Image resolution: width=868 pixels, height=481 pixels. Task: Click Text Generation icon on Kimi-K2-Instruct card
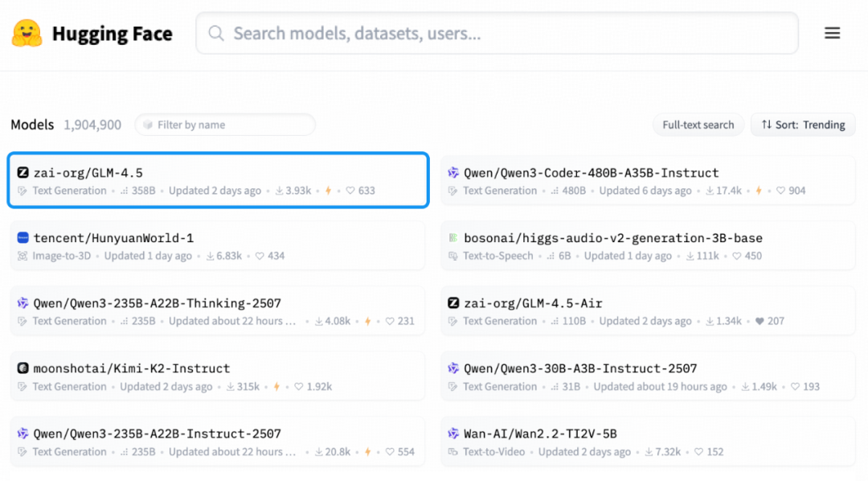[23, 386]
